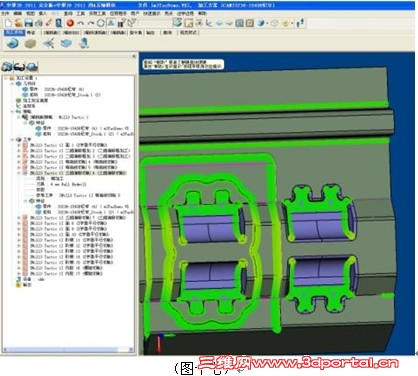Viewport: 418px width, 376px height.
Task: Collapse the 几何体 tree node
Action: pyautogui.click(x=12, y=83)
